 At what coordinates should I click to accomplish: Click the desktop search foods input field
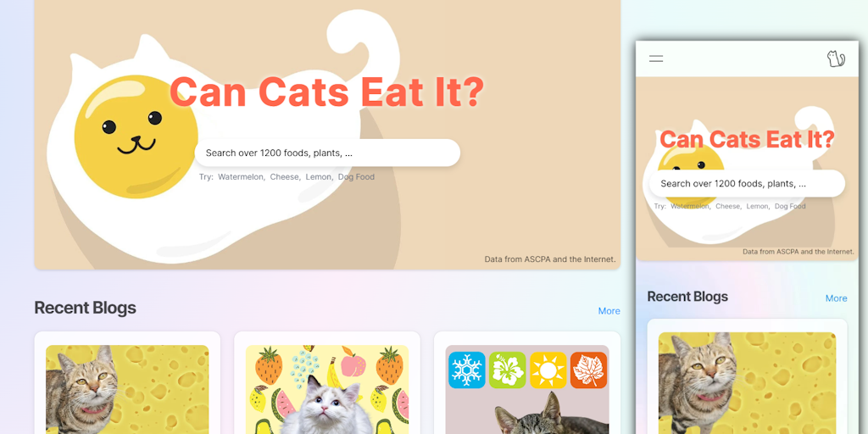(x=327, y=153)
